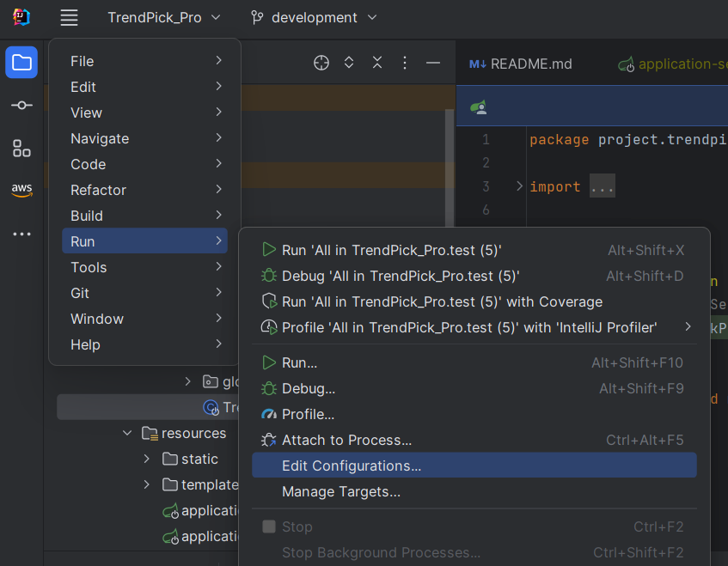Image resolution: width=728 pixels, height=566 pixels.
Task: Select Edit Configurations...
Action: [474, 466]
